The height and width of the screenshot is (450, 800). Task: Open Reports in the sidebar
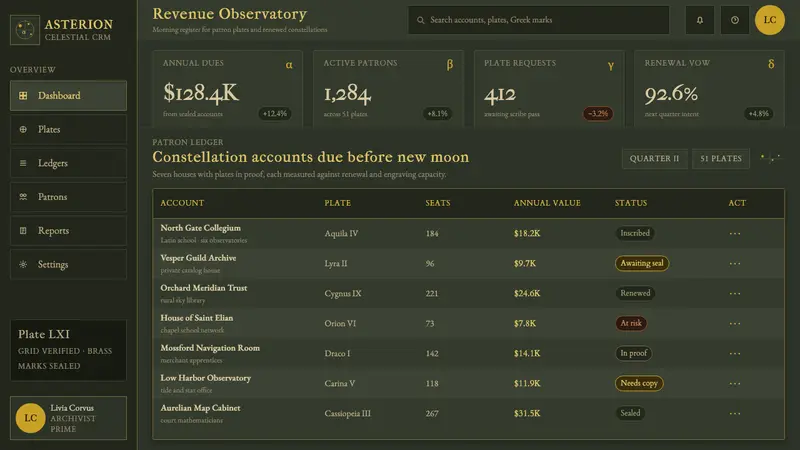pos(68,231)
